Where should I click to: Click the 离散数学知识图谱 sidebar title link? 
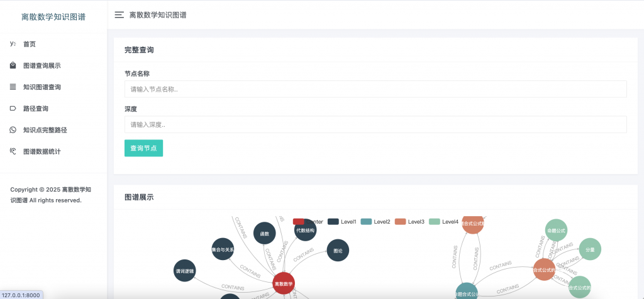pos(53,17)
